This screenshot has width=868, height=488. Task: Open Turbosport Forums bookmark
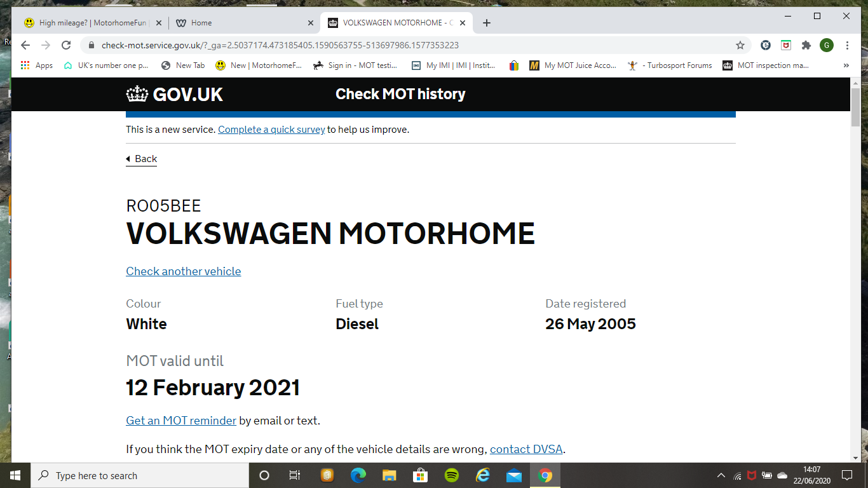670,65
